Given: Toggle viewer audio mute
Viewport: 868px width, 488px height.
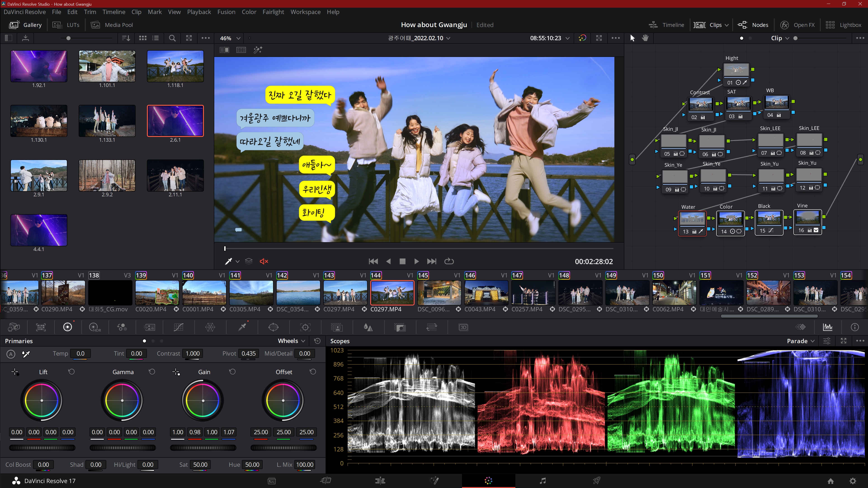Looking at the screenshot, I should pyautogui.click(x=264, y=261).
